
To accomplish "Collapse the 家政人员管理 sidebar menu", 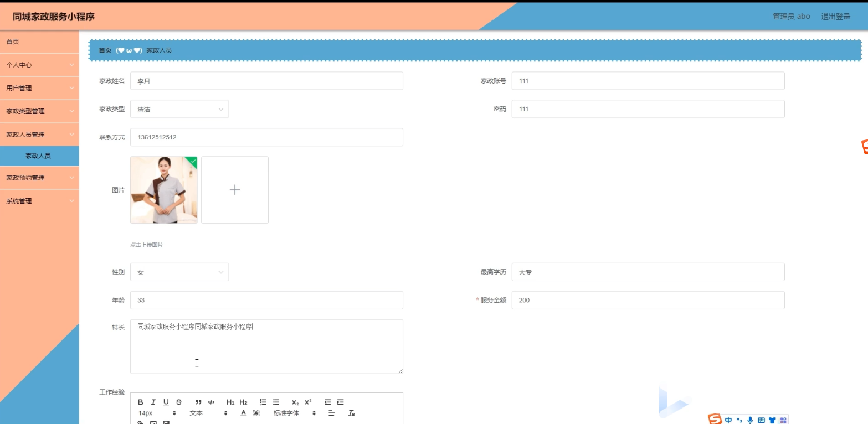I will pyautogui.click(x=39, y=135).
